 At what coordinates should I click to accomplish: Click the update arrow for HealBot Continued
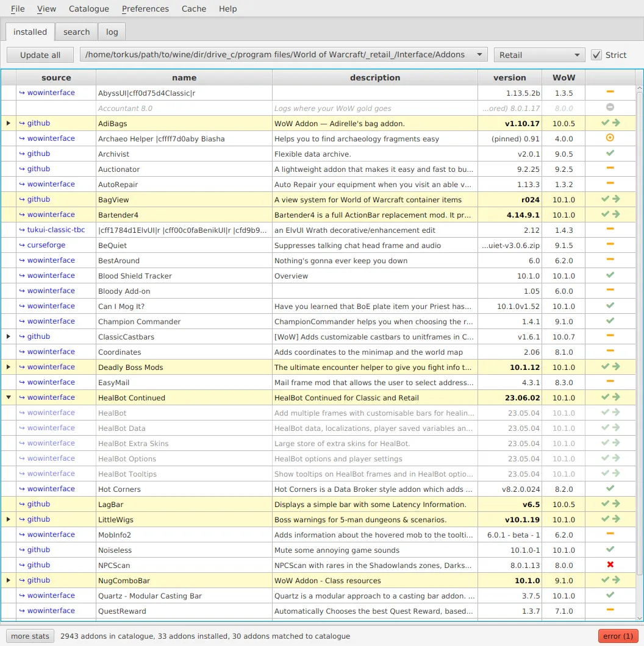tap(616, 397)
